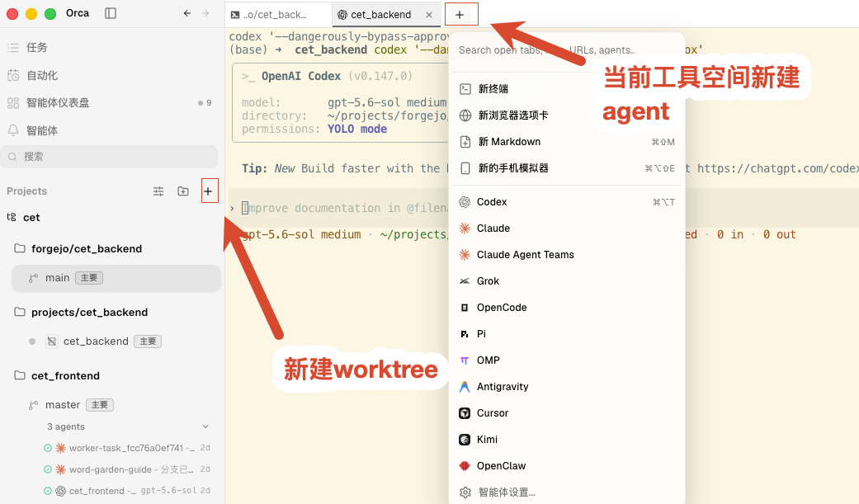The height and width of the screenshot is (504, 859).
Task: Launch the OMP agent
Action: (x=567, y=360)
